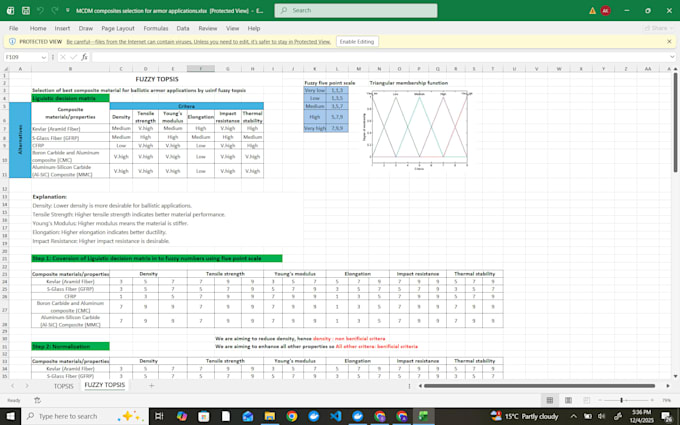Click the vertical scrollbar down arrow
680x425 pixels.
[676, 376]
